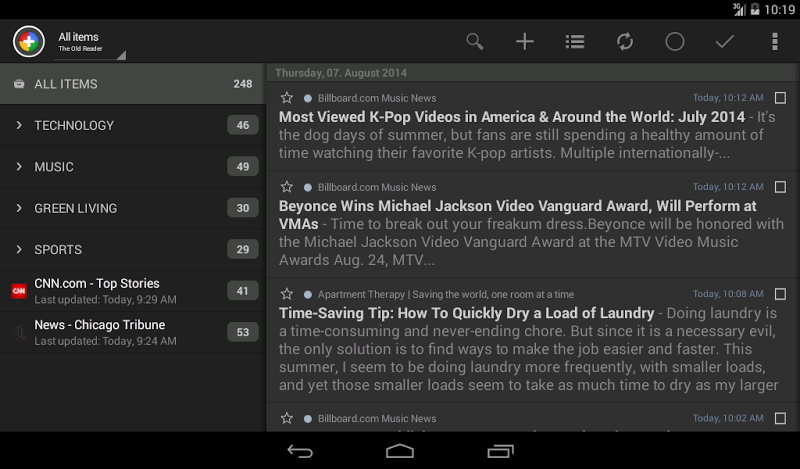Expand the TECHNOLOGY folder chevron

[x=19, y=125]
